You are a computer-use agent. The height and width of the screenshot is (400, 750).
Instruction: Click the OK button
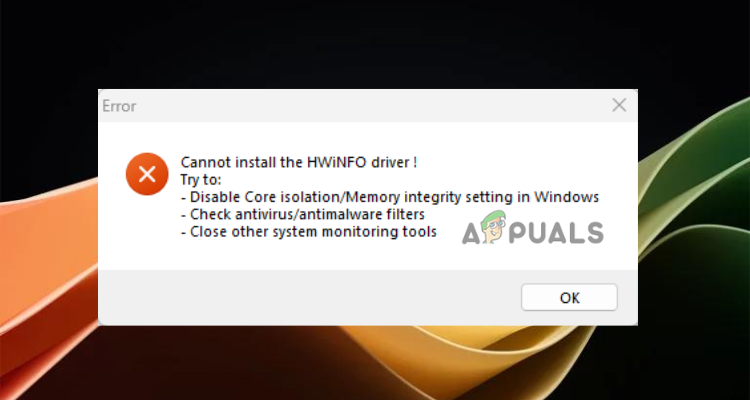click(x=569, y=297)
